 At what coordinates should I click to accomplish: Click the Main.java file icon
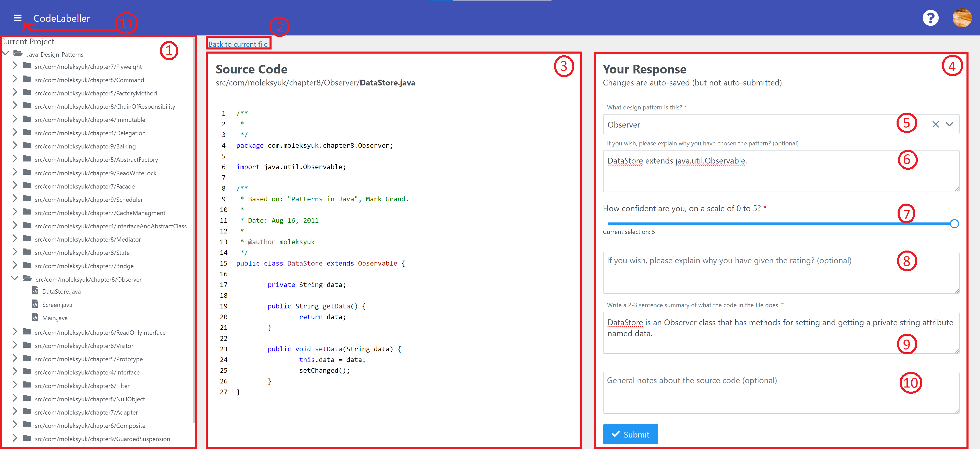point(35,317)
